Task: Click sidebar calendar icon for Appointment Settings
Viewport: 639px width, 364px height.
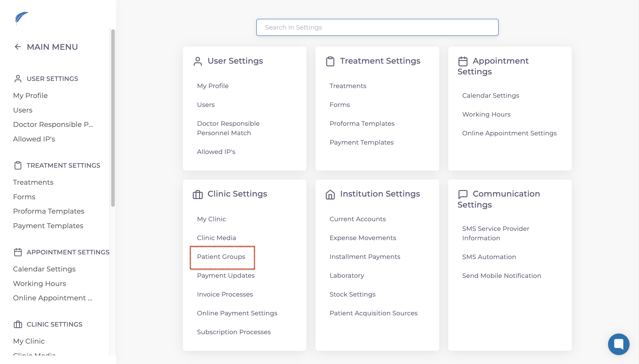Action: [x=18, y=252]
